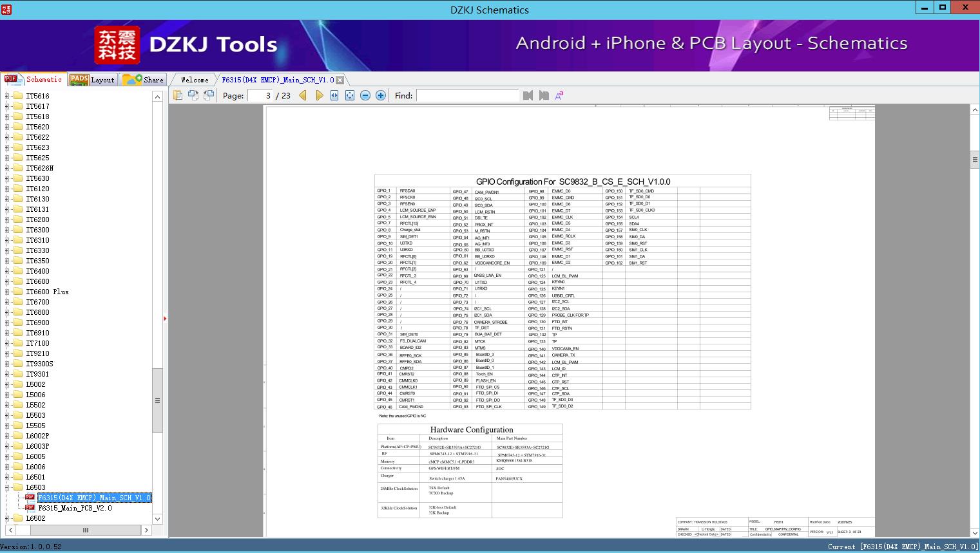The width and height of the screenshot is (980, 553).
Task: Expand the IT6120 tree node
Action: click(x=8, y=189)
